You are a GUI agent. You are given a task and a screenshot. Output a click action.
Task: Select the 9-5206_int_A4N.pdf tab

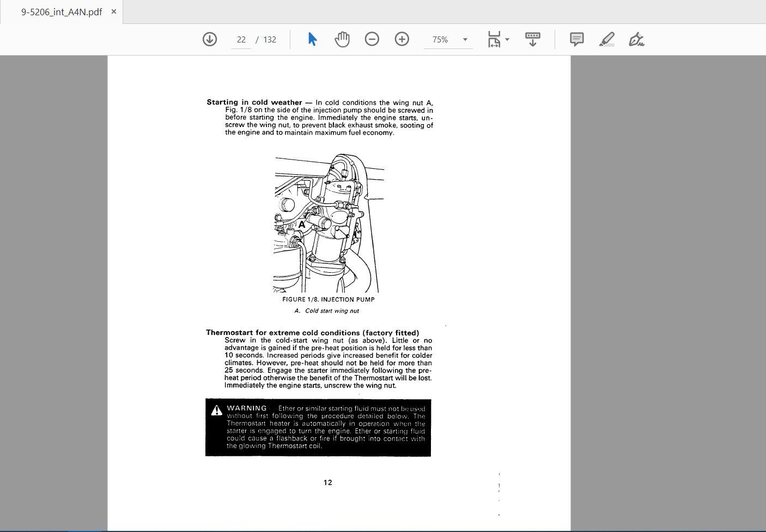click(61, 11)
